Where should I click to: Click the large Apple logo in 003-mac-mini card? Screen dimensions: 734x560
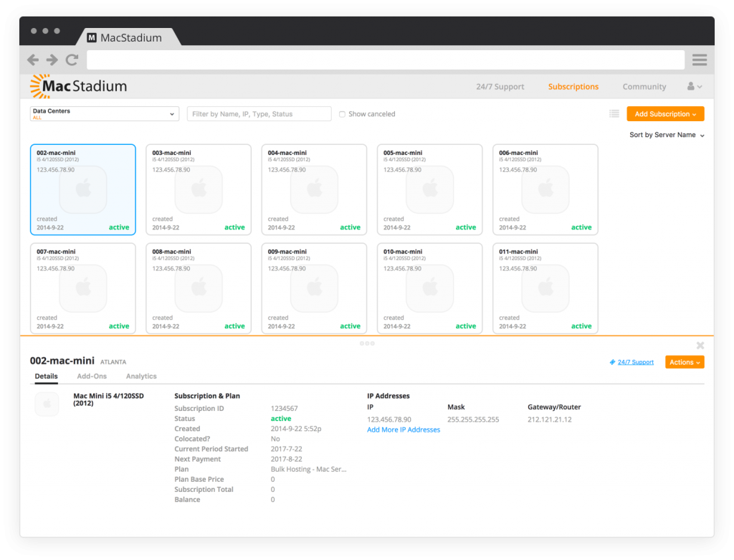199,189
